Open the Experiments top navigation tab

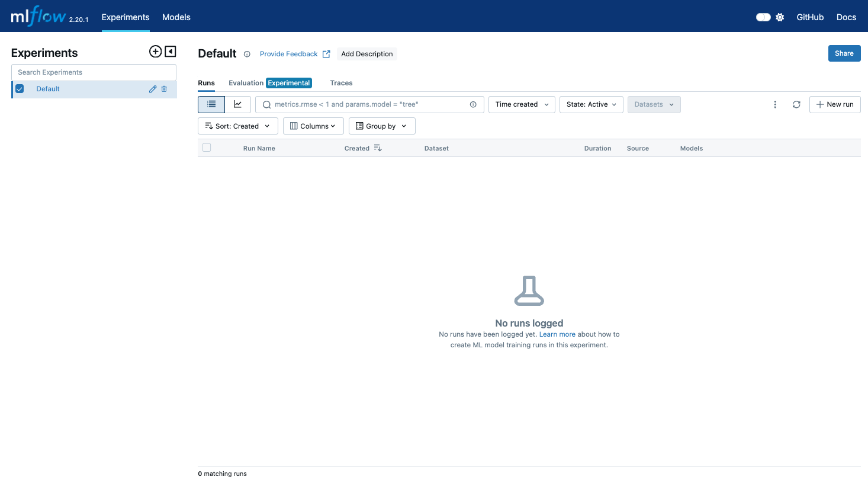tap(126, 17)
